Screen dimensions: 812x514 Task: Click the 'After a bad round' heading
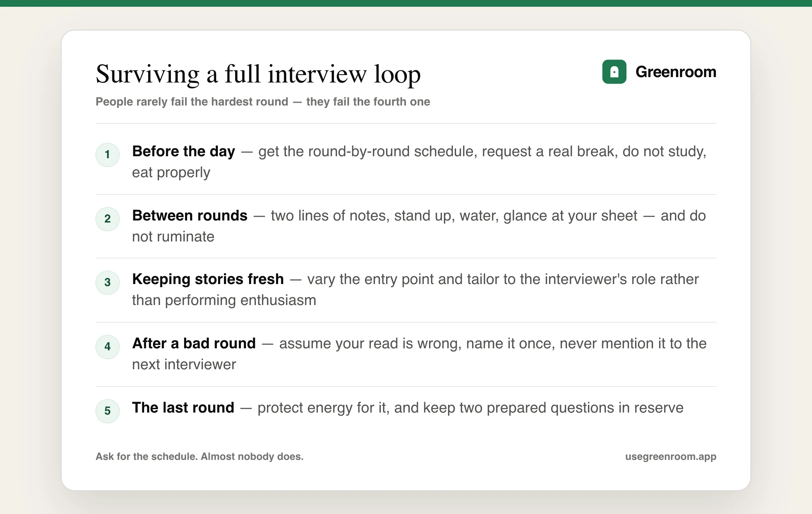pos(194,344)
